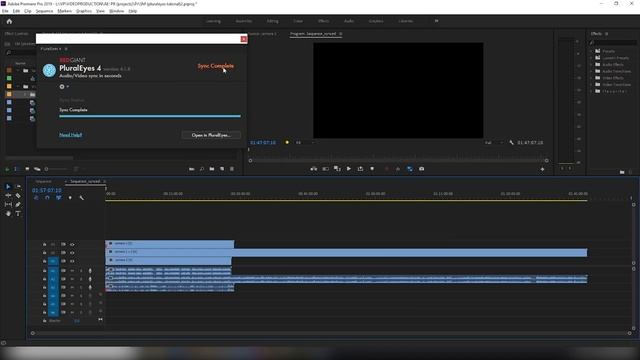Viewport: 640px width, 360px height.
Task: Select the Ripple Edit tool
Action: pos(8,196)
